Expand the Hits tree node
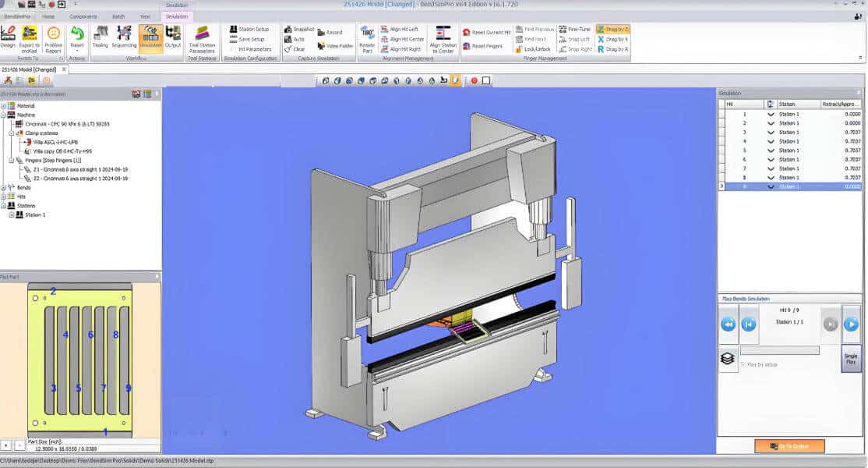Image resolution: width=868 pixels, height=468 pixels. (3, 197)
